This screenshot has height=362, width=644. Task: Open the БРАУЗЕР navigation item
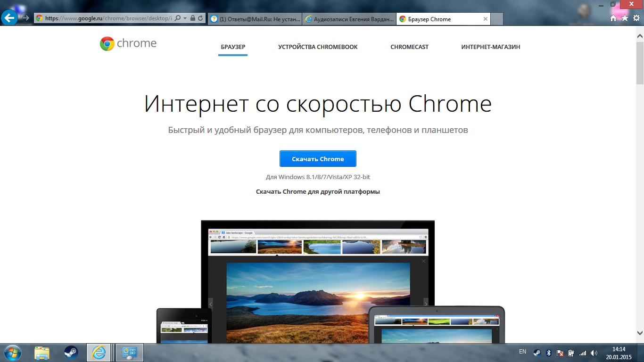(x=233, y=47)
